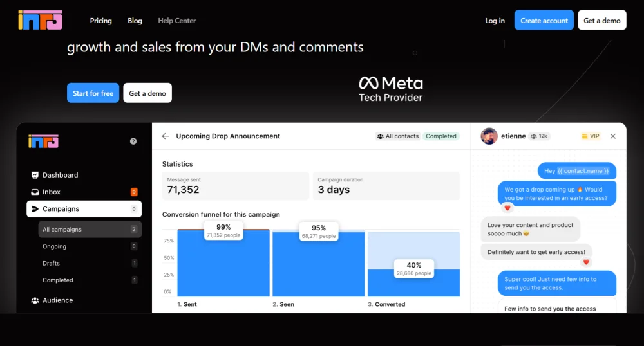Open the All contacts filter
The height and width of the screenshot is (346, 644).
[397, 136]
